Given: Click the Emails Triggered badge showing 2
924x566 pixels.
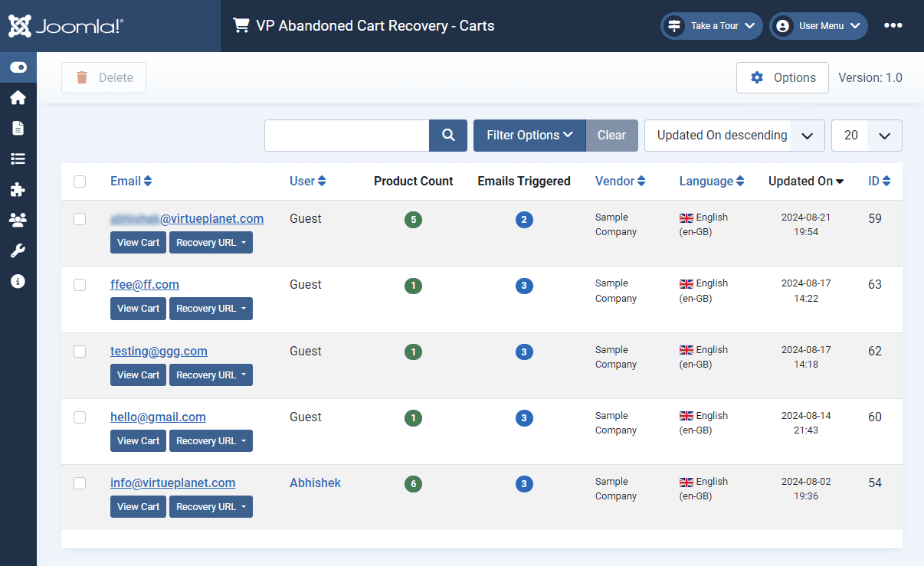Looking at the screenshot, I should tap(524, 220).
